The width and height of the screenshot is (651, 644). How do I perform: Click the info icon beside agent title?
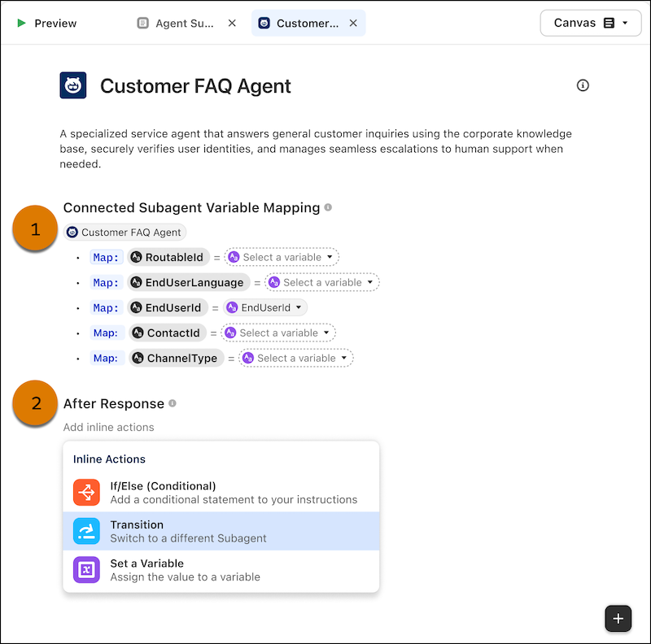583,85
